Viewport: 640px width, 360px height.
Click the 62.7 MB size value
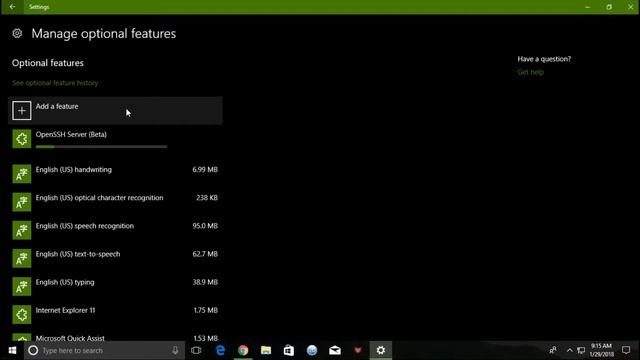click(205, 254)
